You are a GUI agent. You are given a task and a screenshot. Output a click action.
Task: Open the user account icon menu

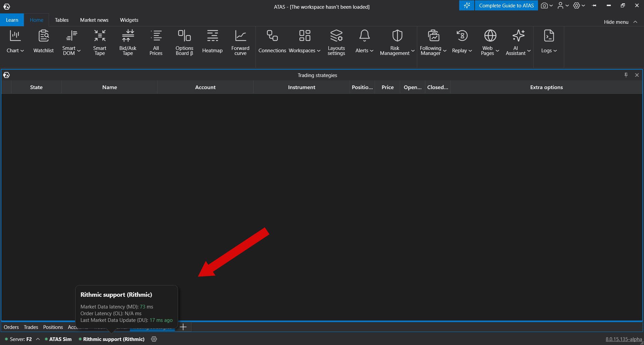(560, 5)
